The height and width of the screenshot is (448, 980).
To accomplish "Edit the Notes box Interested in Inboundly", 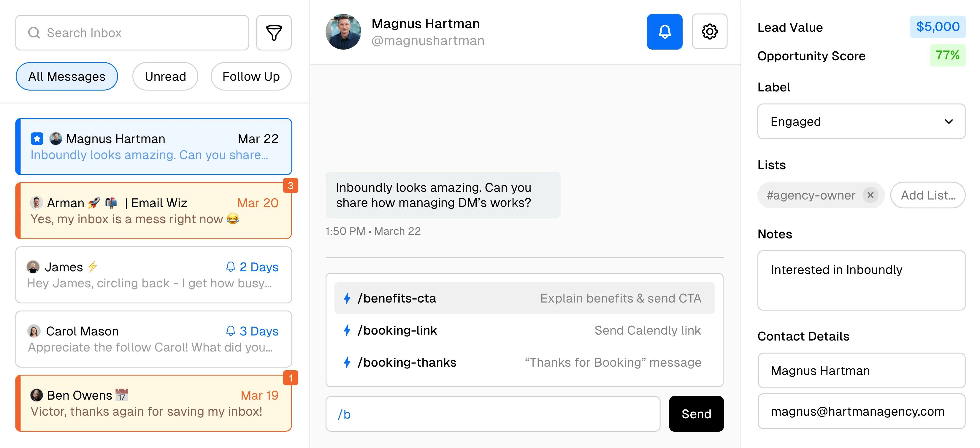I will 861,280.
